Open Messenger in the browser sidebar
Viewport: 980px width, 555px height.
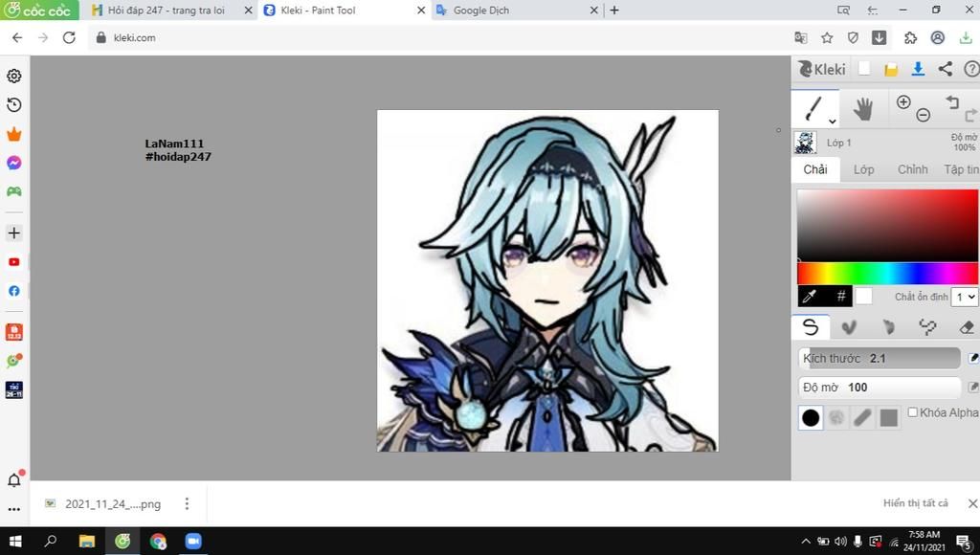pyautogui.click(x=13, y=163)
